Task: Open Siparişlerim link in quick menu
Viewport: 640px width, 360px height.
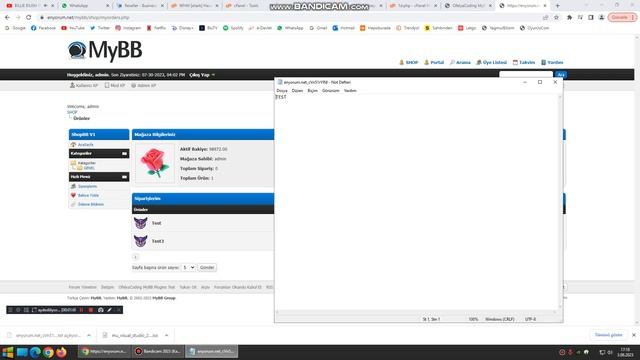Action: (x=87, y=187)
